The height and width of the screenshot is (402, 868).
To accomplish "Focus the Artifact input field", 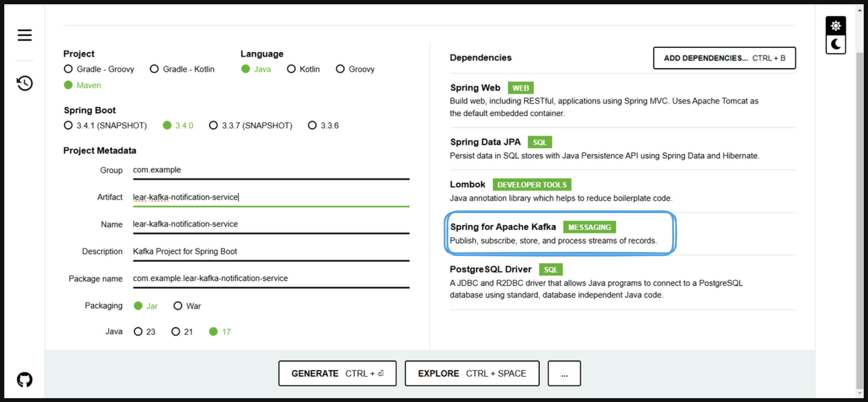I will pyautogui.click(x=271, y=197).
